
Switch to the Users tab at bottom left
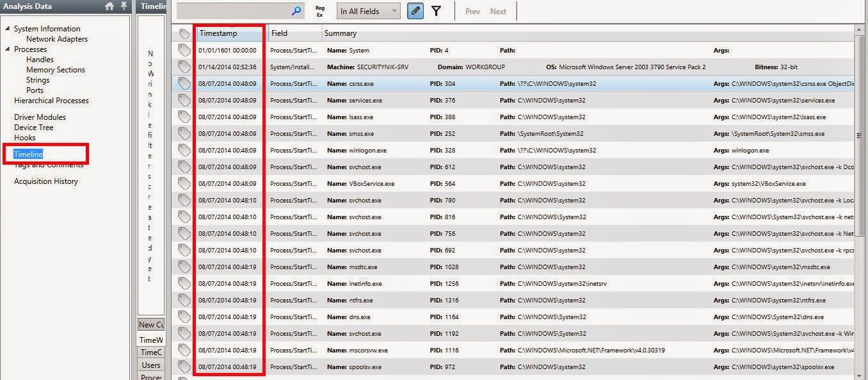pos(151,365)
